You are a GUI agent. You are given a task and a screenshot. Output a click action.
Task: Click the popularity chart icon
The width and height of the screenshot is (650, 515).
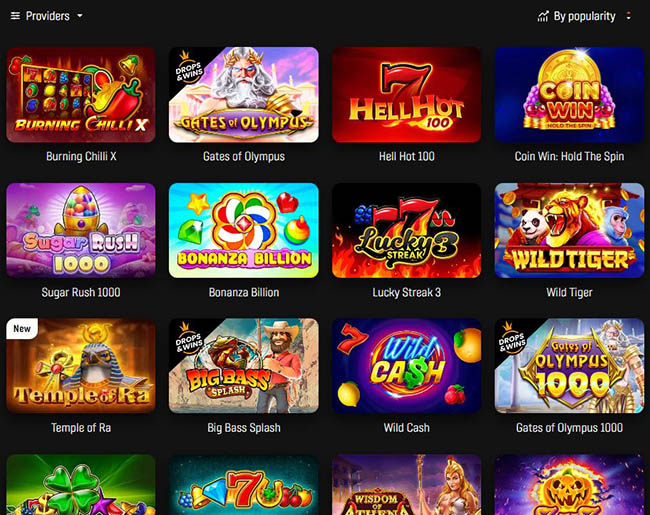543,17
